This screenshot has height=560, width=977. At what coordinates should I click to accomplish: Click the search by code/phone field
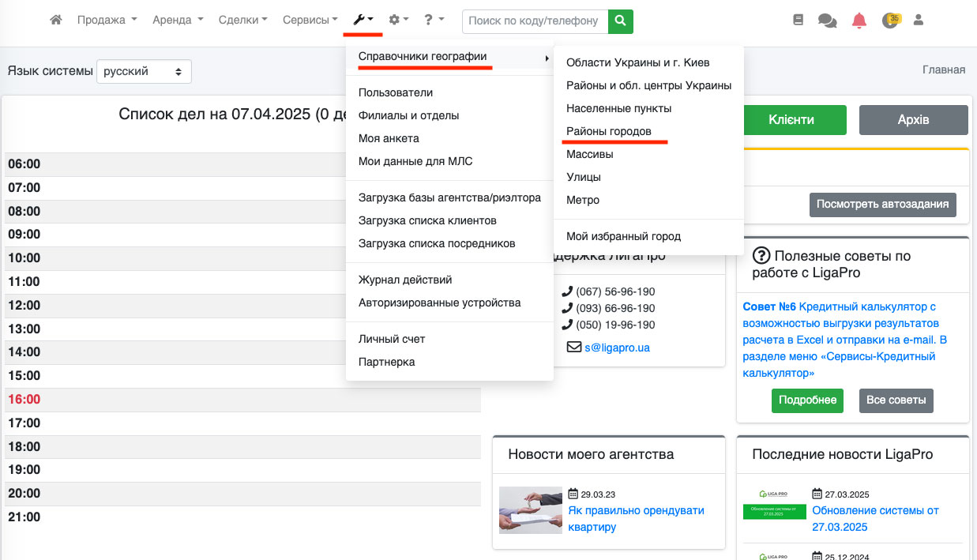[x=535, y=21]
